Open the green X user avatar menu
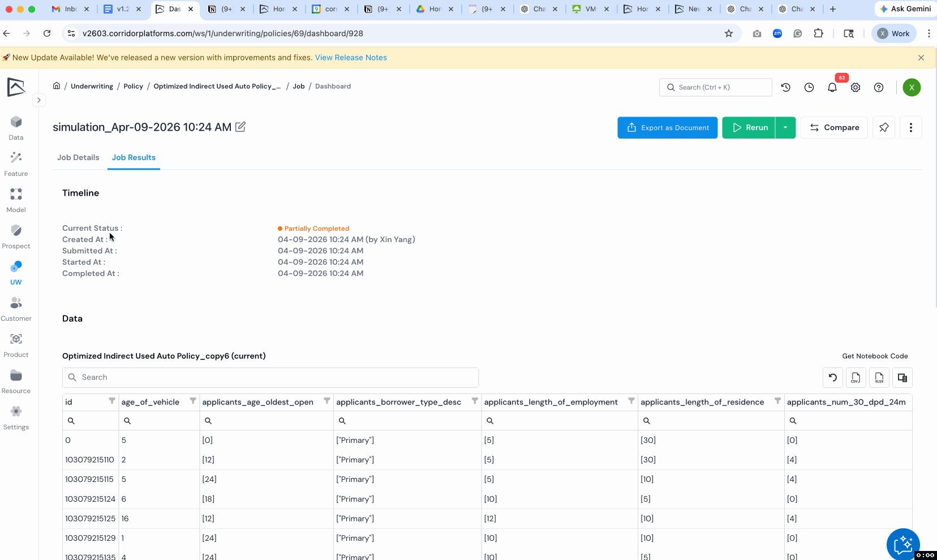 912,87
